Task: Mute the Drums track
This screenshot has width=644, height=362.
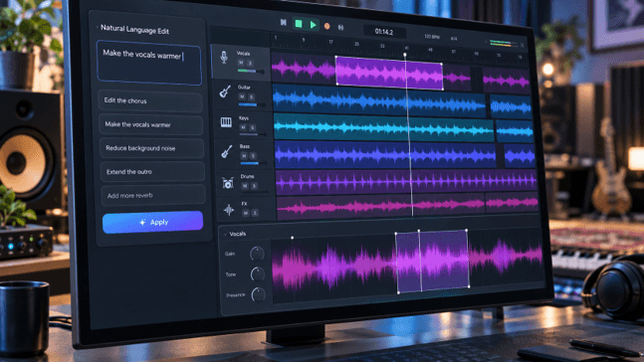Action: click(x=245, y=186)
